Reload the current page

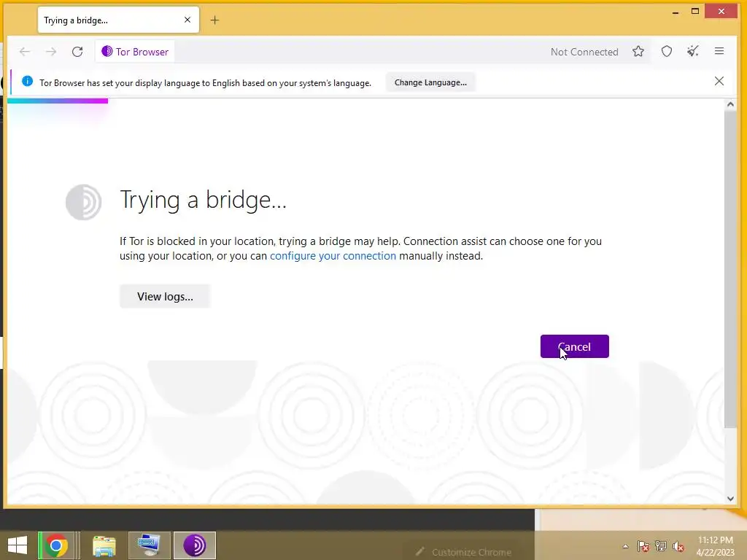[77, 52]
